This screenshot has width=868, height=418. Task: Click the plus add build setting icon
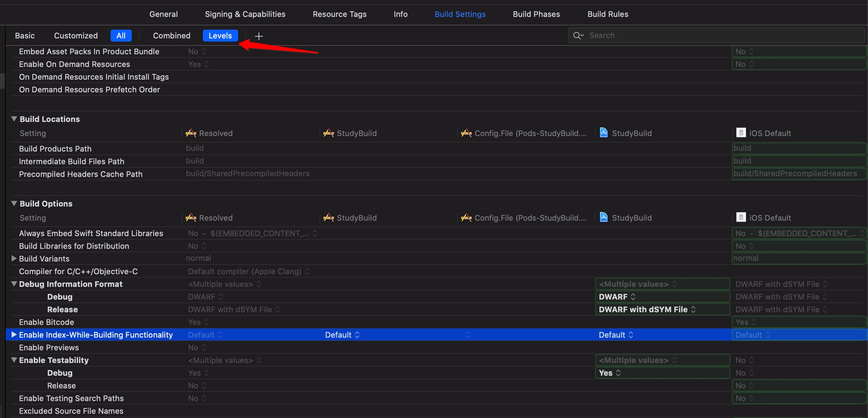click(259, 36)
